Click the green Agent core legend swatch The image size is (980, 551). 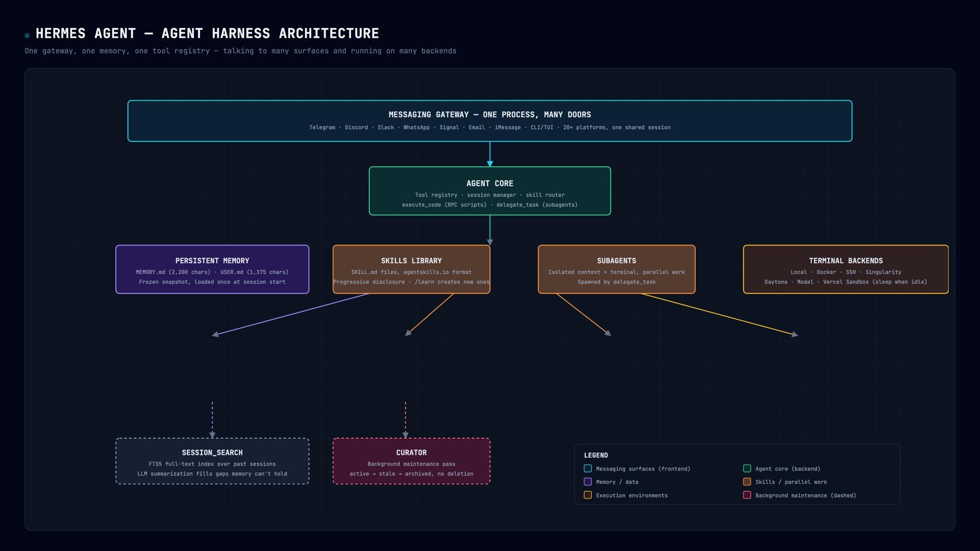click(x=747, y=468)
